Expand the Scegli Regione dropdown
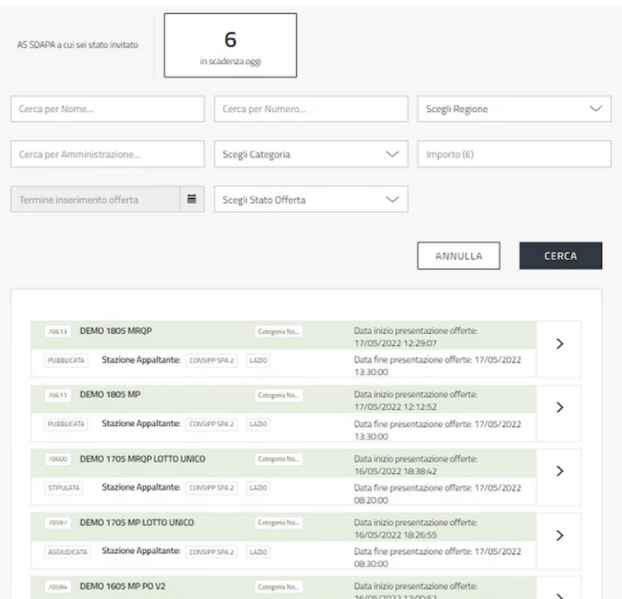 click(513, 109)
